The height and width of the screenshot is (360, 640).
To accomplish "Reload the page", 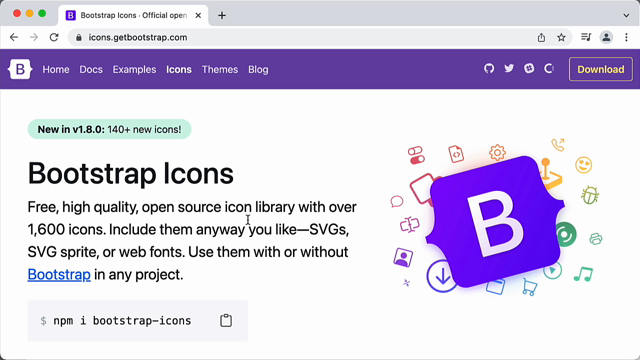I will point(54,38).
